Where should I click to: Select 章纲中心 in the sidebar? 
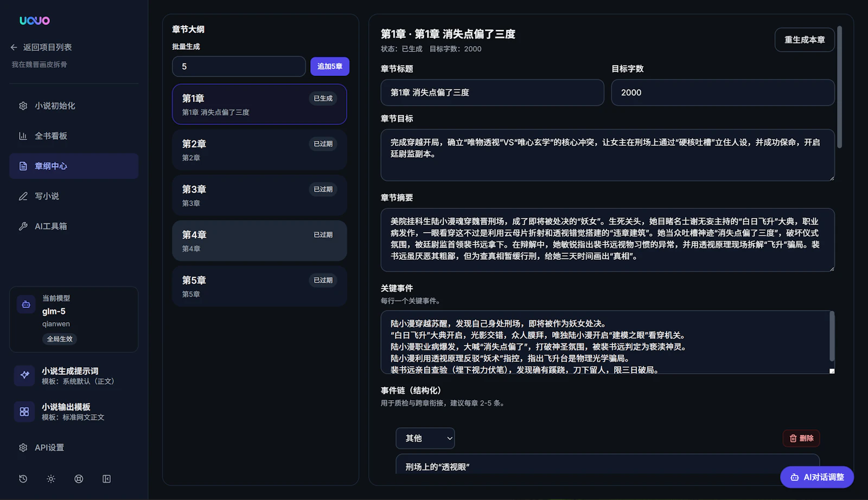74,166
